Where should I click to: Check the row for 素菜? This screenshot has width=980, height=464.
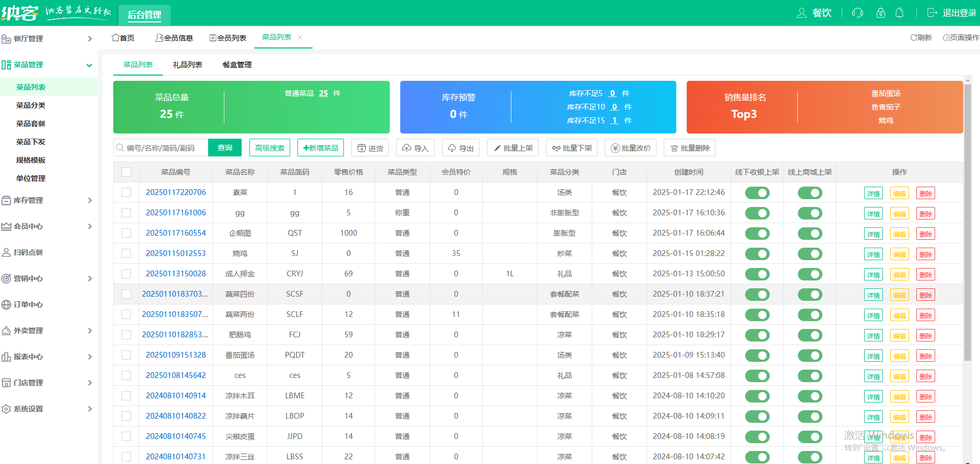[x=126, y=192]
